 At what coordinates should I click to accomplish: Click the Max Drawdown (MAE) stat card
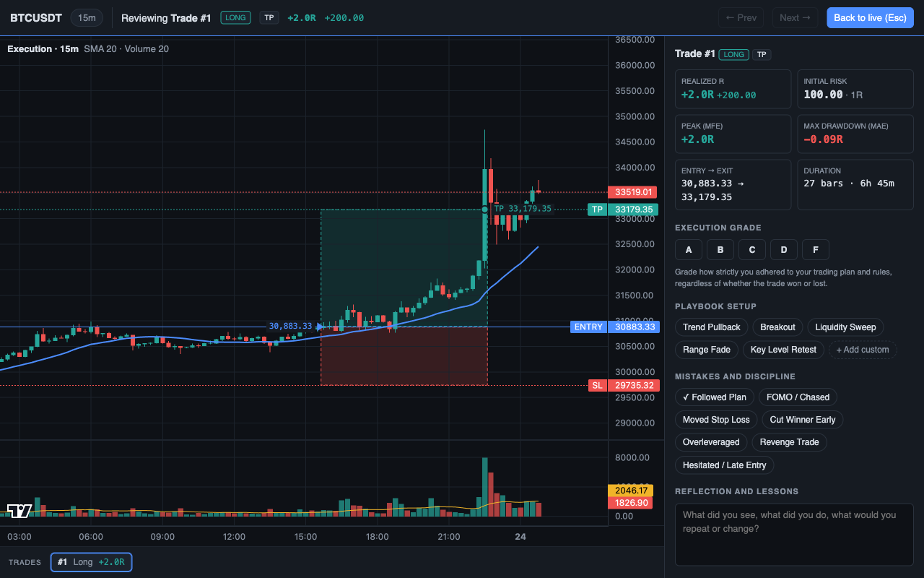855,134
